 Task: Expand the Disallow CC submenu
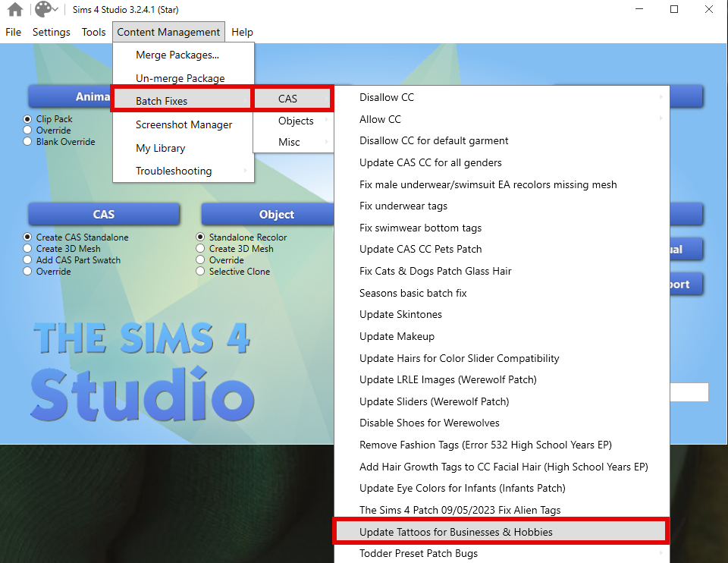coord(502,98)
